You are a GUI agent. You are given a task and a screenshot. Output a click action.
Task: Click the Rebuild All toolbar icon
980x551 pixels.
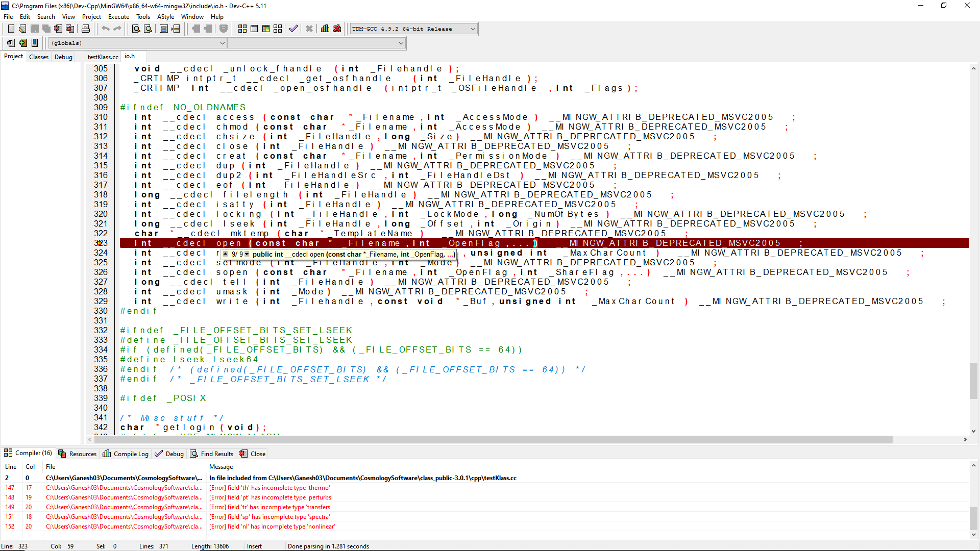click(x=278, y=29)
